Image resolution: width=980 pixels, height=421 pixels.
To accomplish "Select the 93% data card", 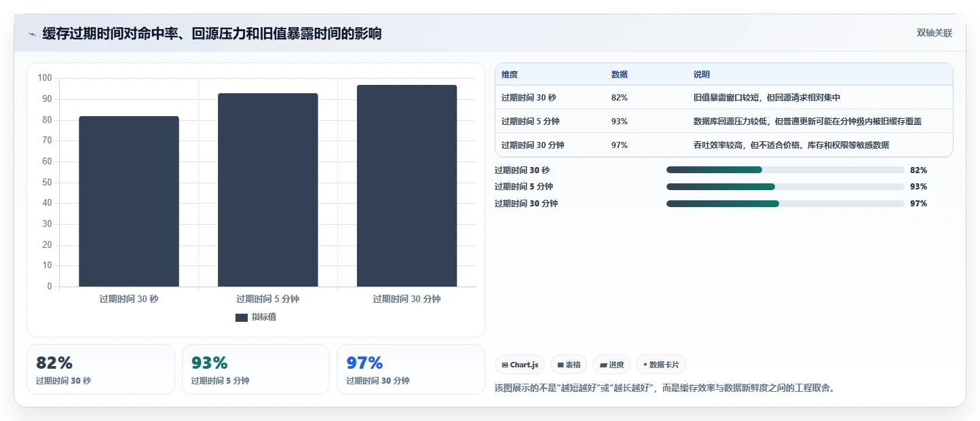I will pyautogui.click(x=256, y=369).
